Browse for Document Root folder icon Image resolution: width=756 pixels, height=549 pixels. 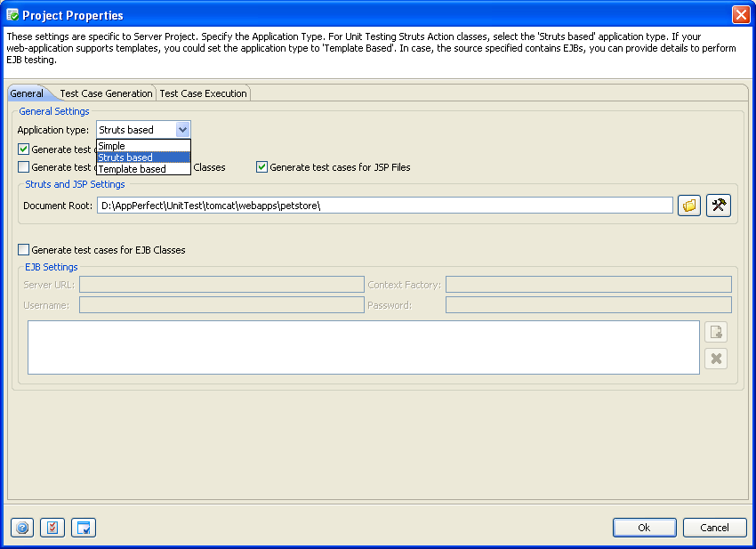coord(689,206)
